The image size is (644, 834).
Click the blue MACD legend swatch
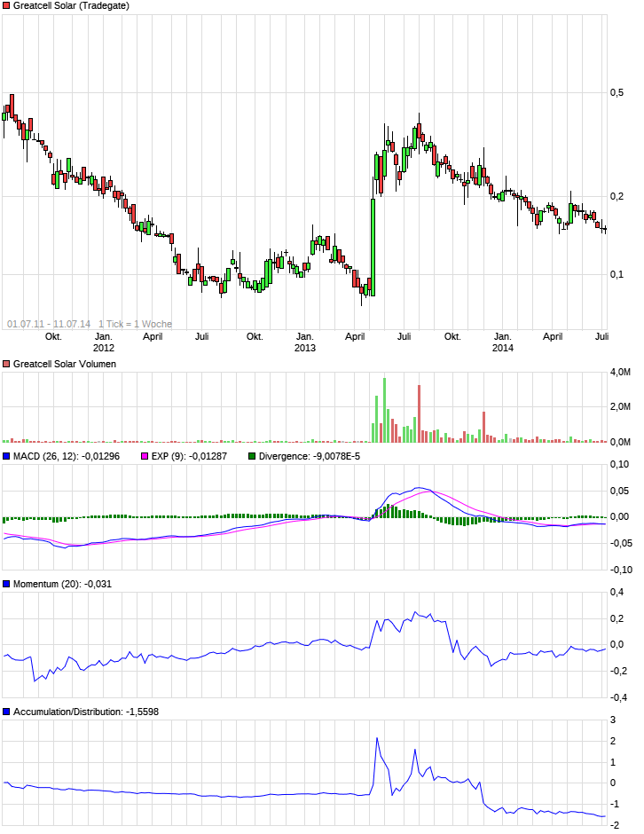(x=6, y=456)
